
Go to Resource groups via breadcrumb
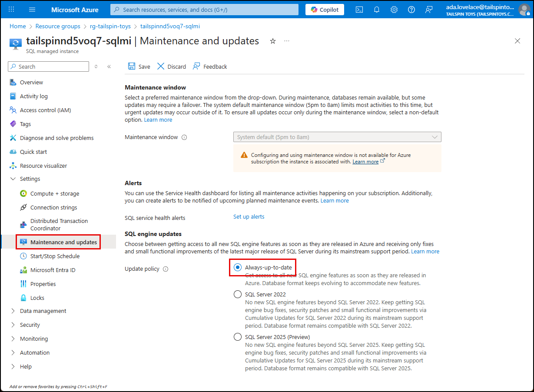coord(57,26)
